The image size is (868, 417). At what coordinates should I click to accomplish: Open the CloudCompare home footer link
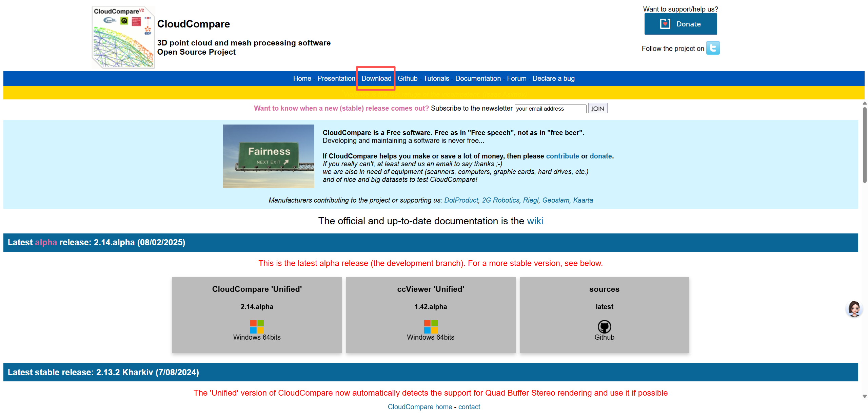click(420, 407)
